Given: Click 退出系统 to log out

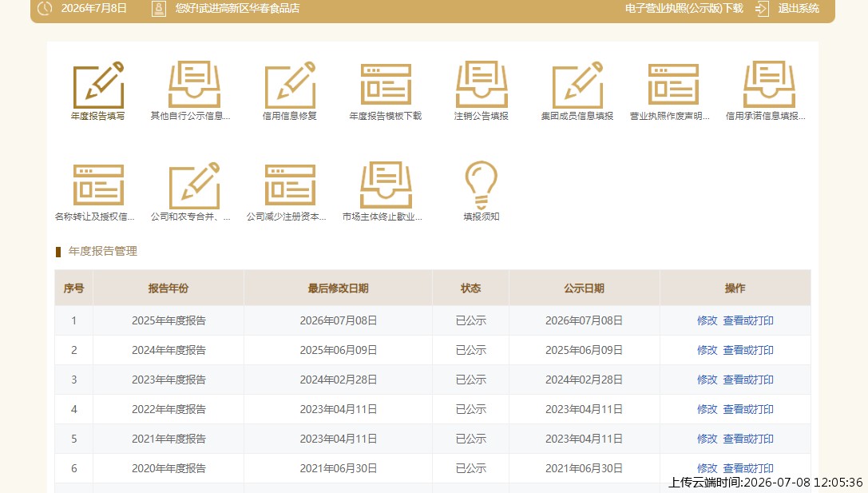Looking at the screenshot, I should coord(799,8).
